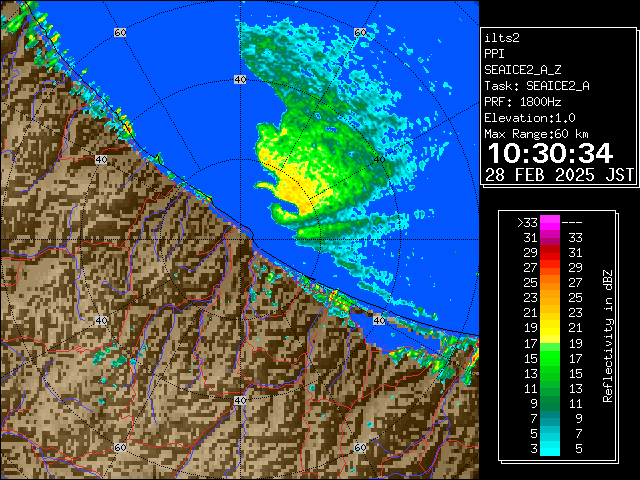640x480 pixels.
Task: Click the dark green 9–11 dBZ swatch
Action: tap(550, 403)
